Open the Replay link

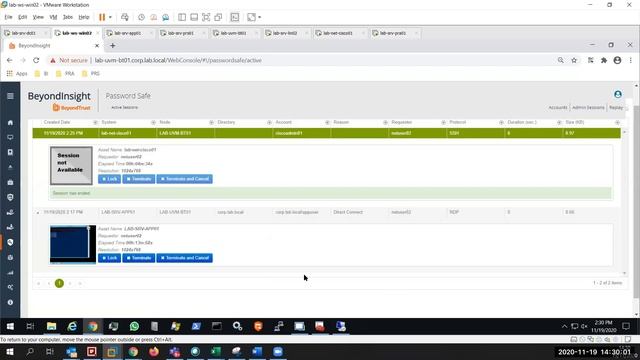click(616, 107)
